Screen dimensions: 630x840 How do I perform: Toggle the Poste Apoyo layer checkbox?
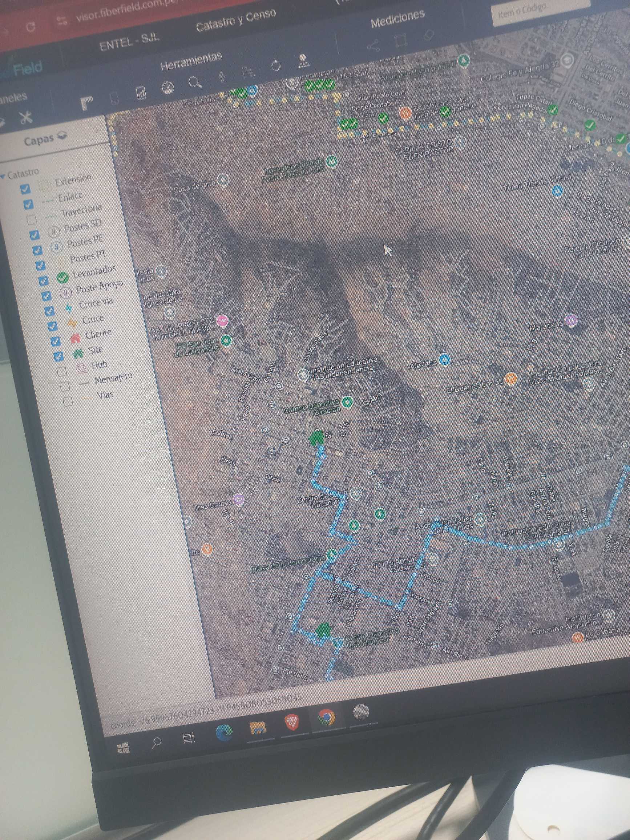coord(47,296)
